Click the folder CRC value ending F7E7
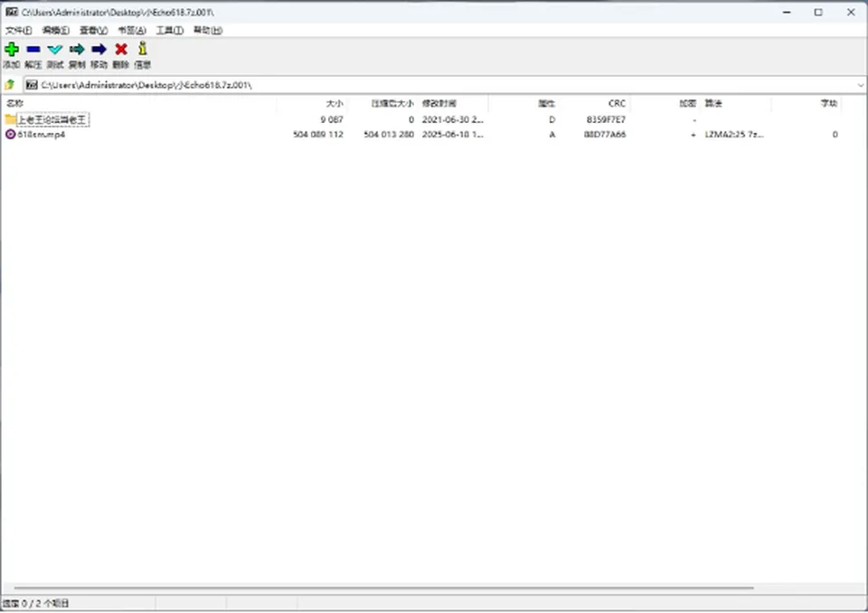 pos(606,119)
